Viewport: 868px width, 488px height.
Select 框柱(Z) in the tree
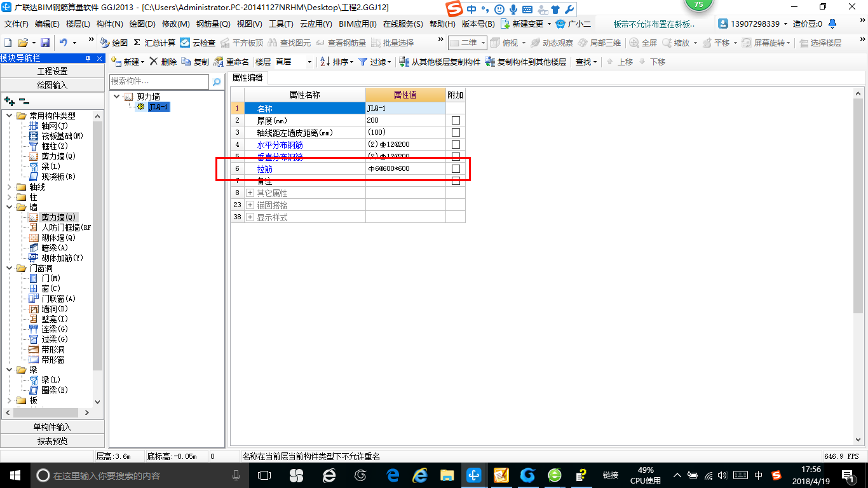53,146
